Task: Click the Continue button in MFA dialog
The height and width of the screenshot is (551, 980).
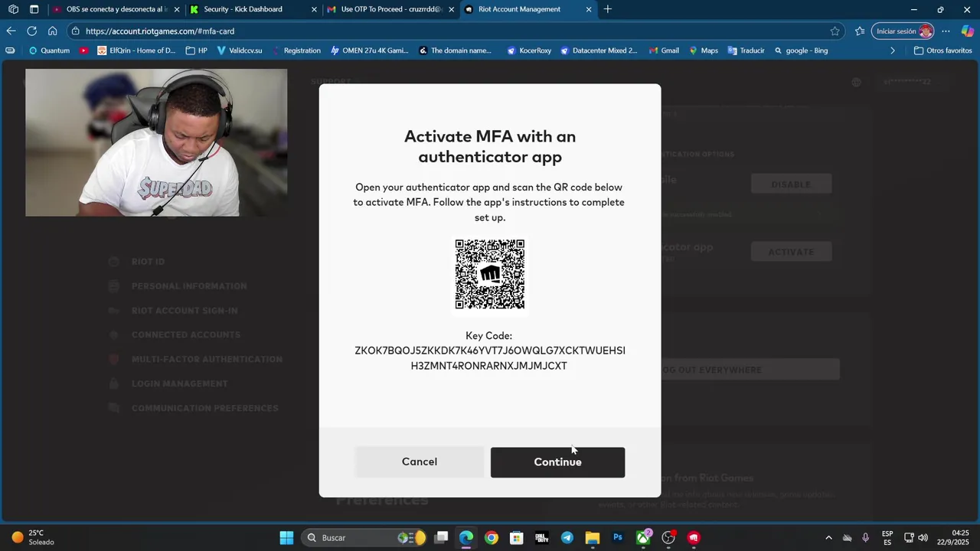Action: [x=557, y=462]
